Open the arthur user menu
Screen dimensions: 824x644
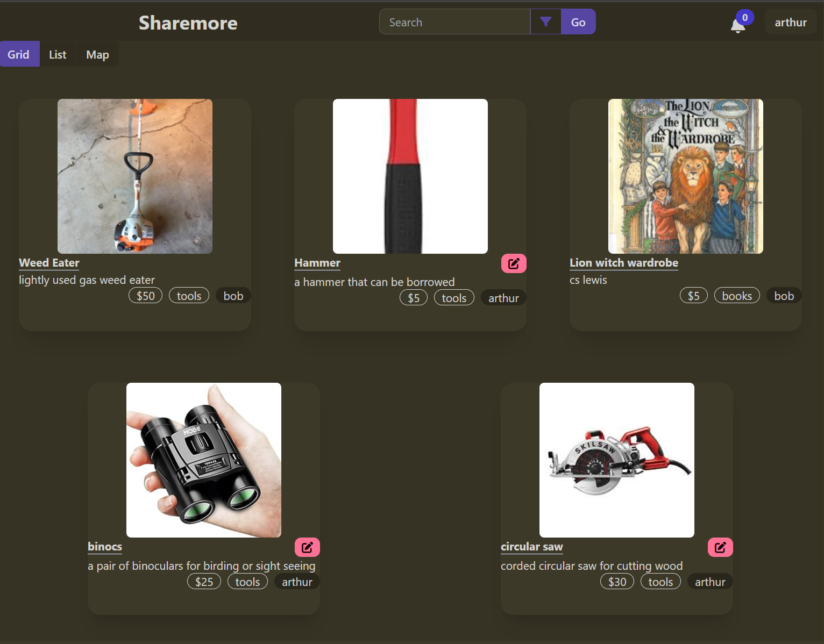[791, 22]
